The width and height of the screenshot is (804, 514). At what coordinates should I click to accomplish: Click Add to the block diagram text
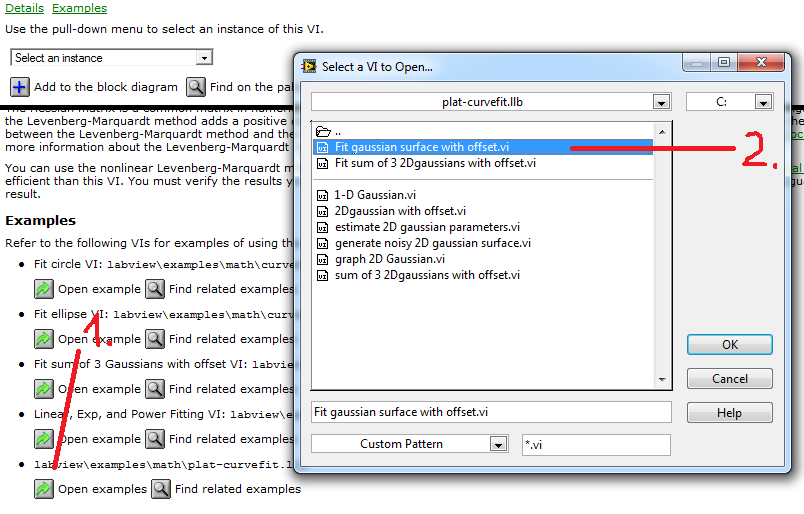(x=106, y=87)
